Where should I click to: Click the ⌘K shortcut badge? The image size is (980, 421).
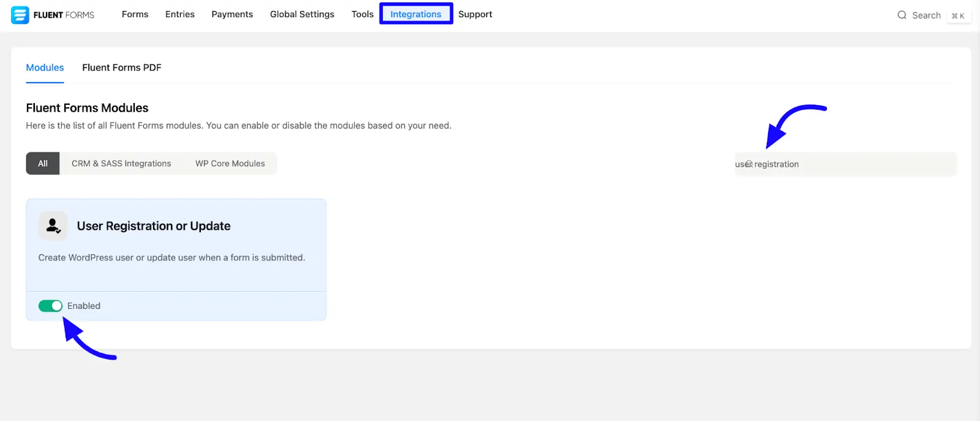957,16
